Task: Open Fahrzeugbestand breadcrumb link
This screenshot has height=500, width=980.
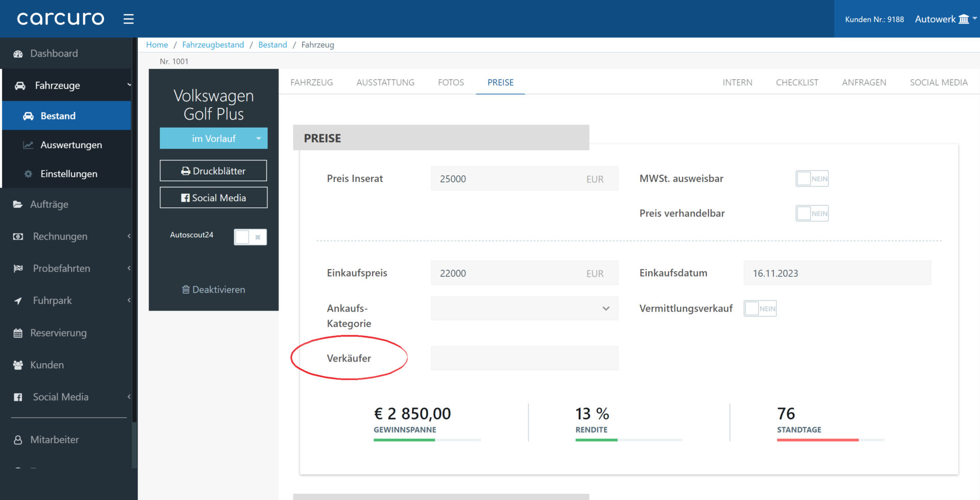Action: [x=213, y=45]
